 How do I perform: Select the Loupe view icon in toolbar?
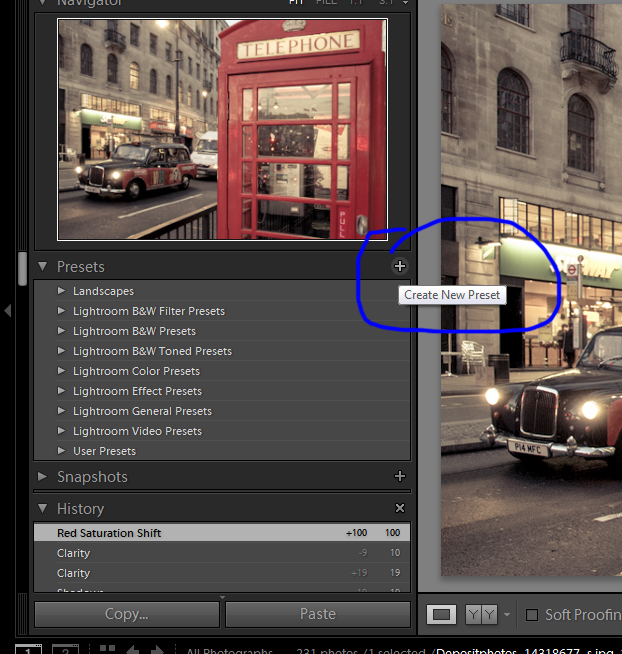[x=443, y=614]
